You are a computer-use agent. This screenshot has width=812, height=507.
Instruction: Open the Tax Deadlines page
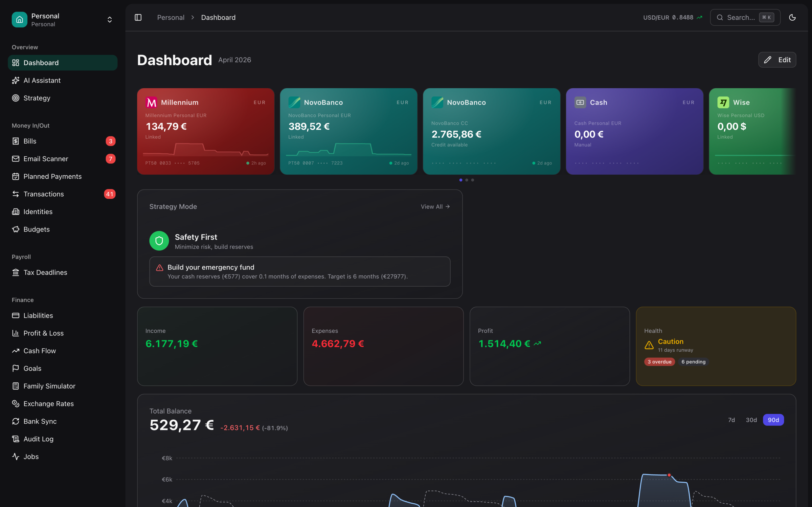[x=45, y=272]
